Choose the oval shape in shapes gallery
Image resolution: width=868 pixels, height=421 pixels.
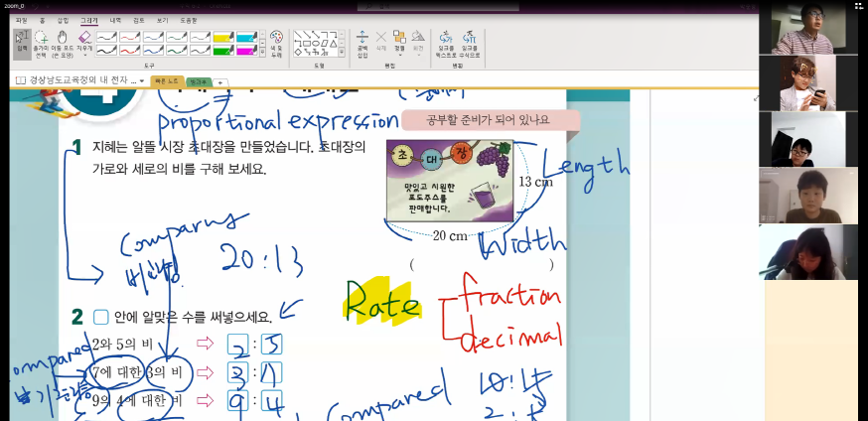pyautogui.click(x=316, y=43)
